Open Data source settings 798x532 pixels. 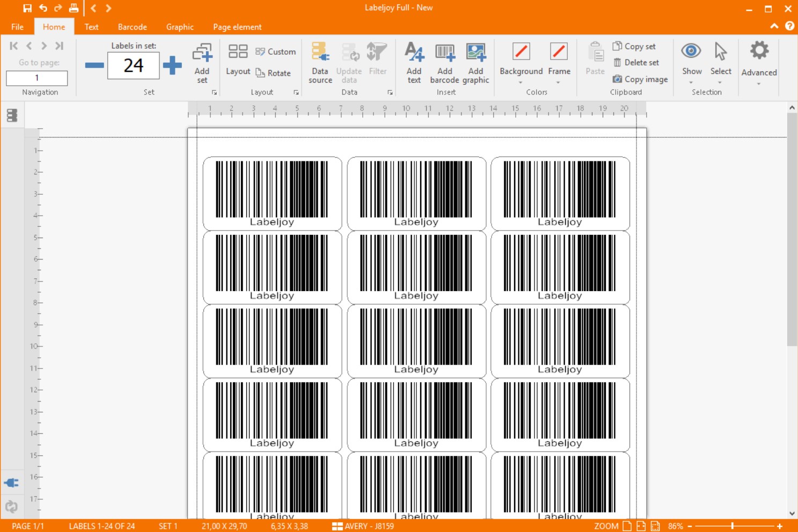click(320, 63)
